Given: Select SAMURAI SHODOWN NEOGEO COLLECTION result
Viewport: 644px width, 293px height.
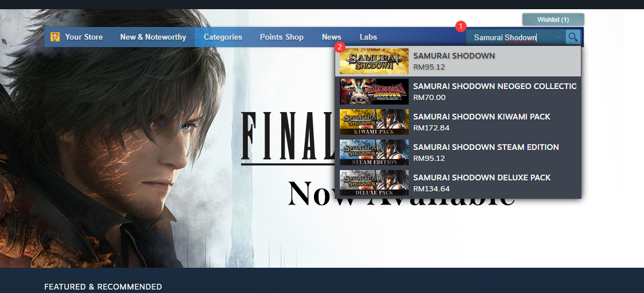Looking at the screenshot, I should pos(458,92).
